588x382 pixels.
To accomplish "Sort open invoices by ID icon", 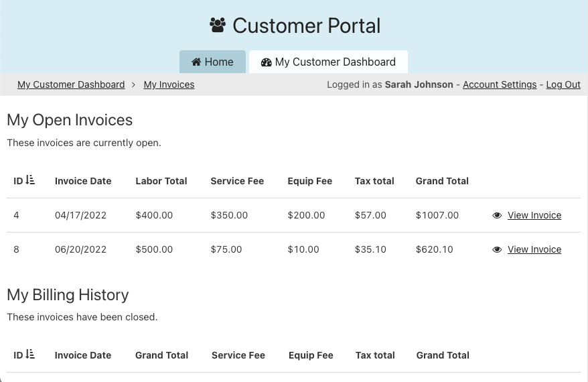I will click(x=30, y=180).
